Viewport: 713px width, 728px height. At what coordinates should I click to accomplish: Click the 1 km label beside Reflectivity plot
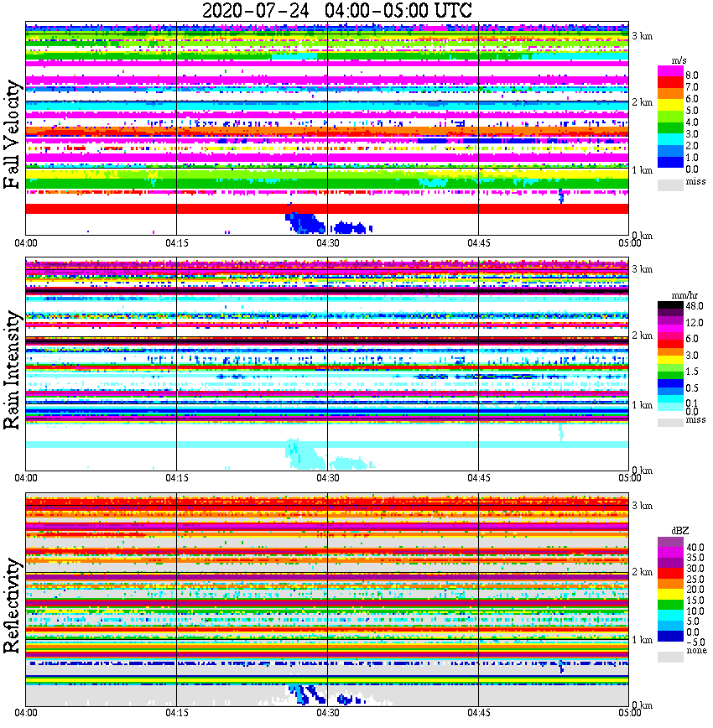pos(642,640)
